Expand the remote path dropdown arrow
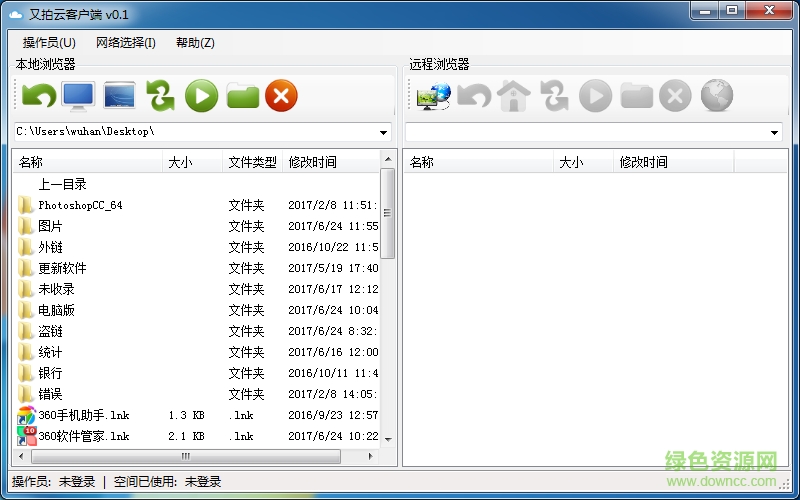This screenshot has width=800, height=500. coord(774,133)
